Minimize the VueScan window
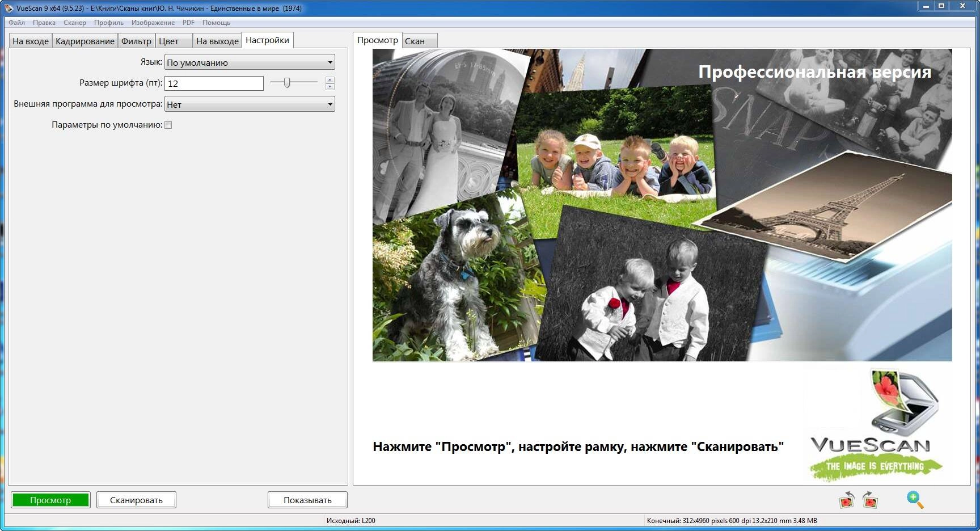The height and width of the screenshot is (531, 980). pos(926,6)
